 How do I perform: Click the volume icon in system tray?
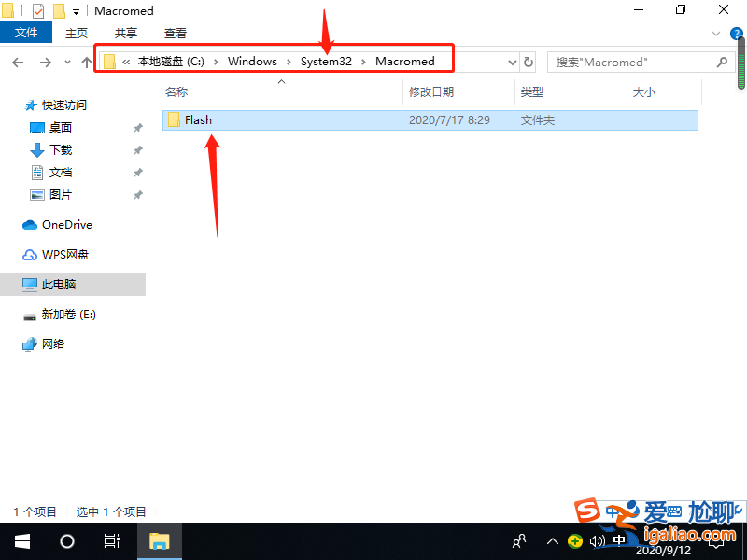(x=599, y=540)
